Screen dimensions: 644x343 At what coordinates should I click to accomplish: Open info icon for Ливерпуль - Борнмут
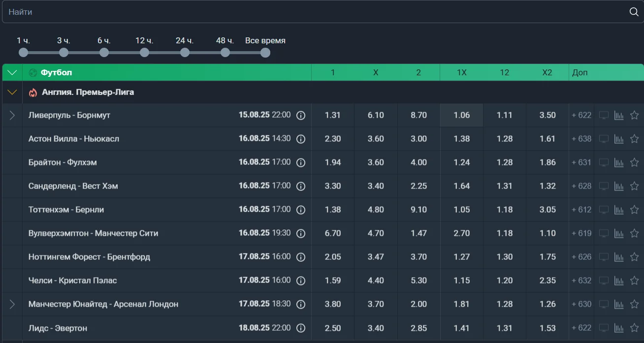(x=301, y=115)
